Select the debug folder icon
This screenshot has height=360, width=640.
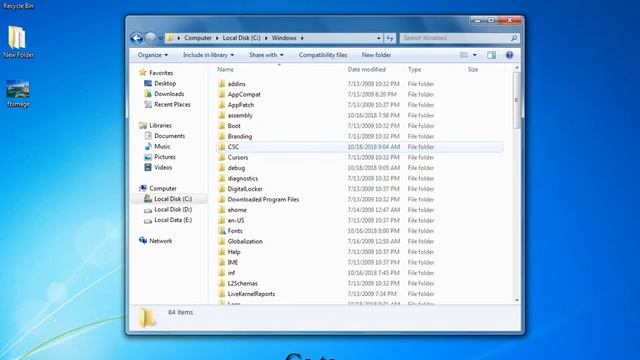(x=222, y=168)
